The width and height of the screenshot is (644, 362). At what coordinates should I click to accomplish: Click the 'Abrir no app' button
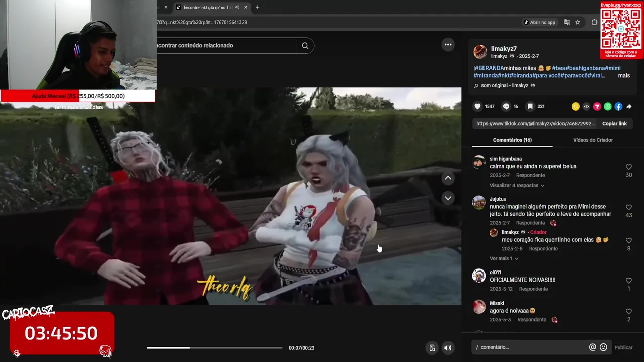(x=539, y=22)
